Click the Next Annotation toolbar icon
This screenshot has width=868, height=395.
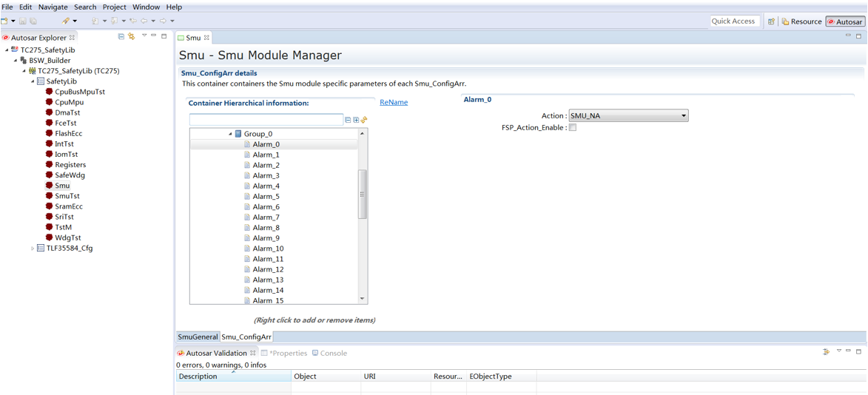pyautogui.click(x=95, y=21)
